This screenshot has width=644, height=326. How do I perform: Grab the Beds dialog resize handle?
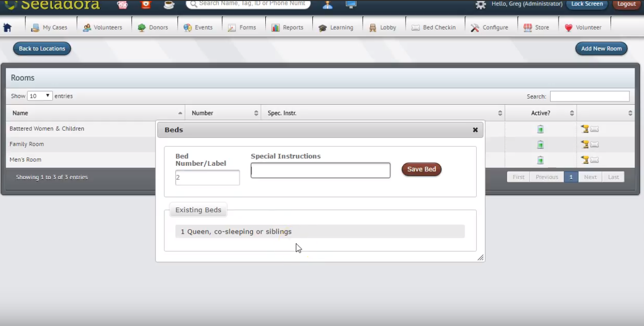click(x=480, y=258)
